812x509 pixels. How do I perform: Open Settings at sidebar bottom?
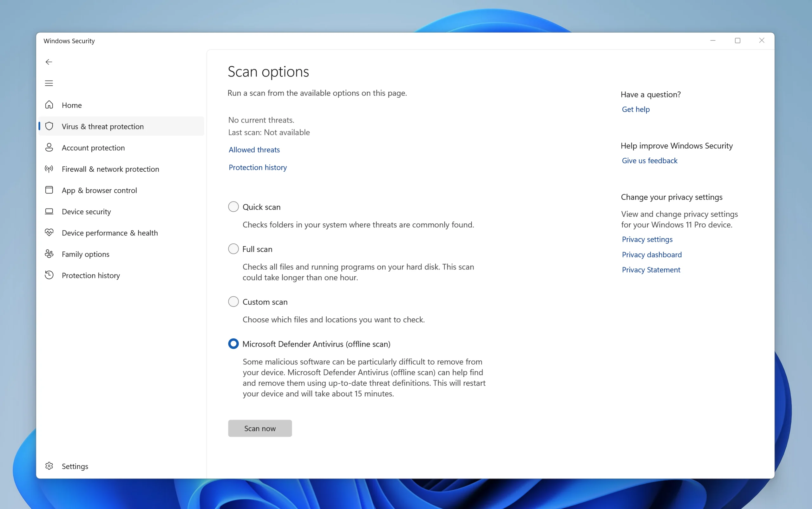pyautogui.click(x=121, y=466)
